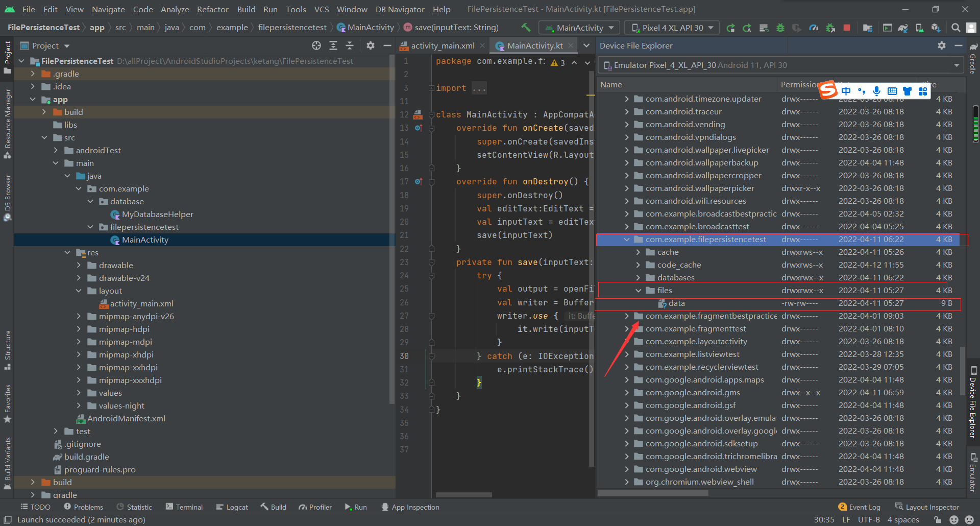The image size is (980, 526).
Task: Open the Refactor menu
Action: coord(212,9)
